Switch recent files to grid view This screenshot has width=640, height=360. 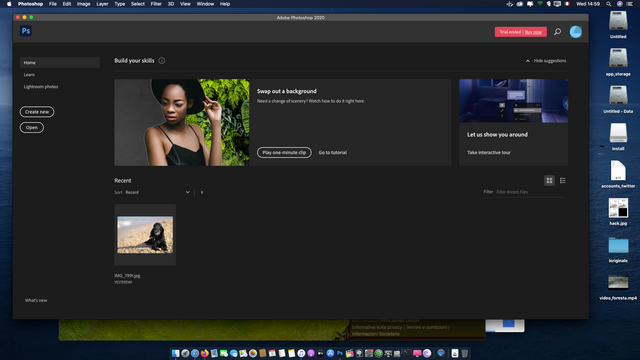point(549,180)
